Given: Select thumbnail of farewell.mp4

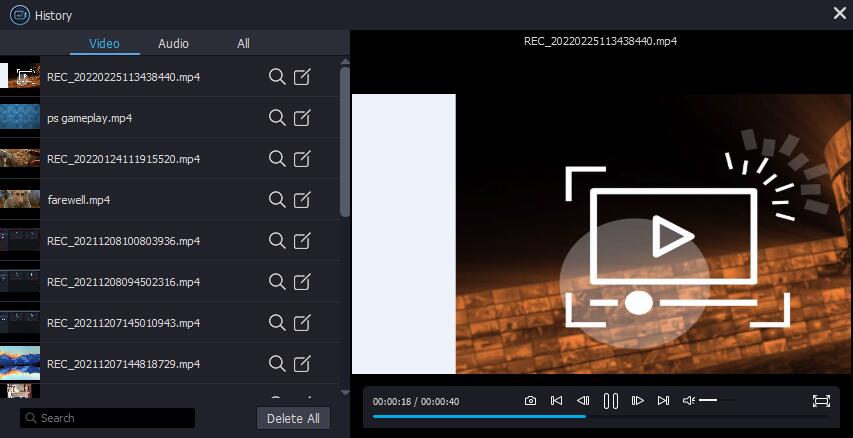Looking at the screenshot, I should (x=20, y=199).
